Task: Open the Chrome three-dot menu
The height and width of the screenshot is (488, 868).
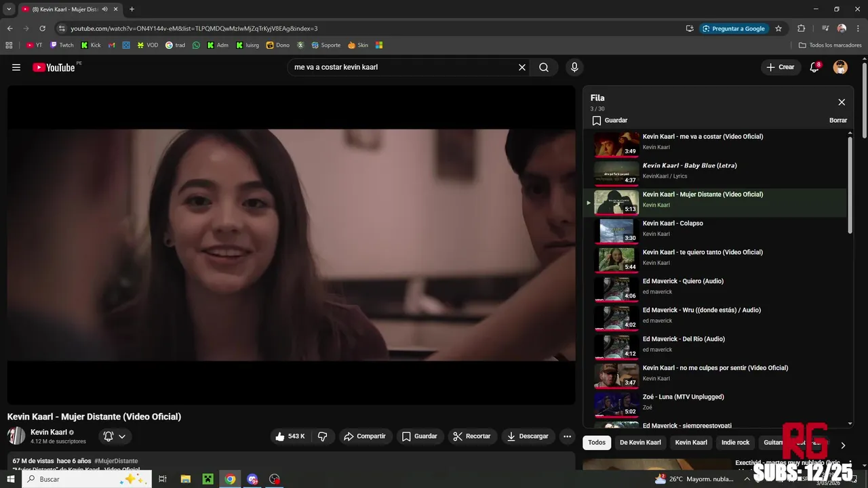Action: click(x=858, y=28)
